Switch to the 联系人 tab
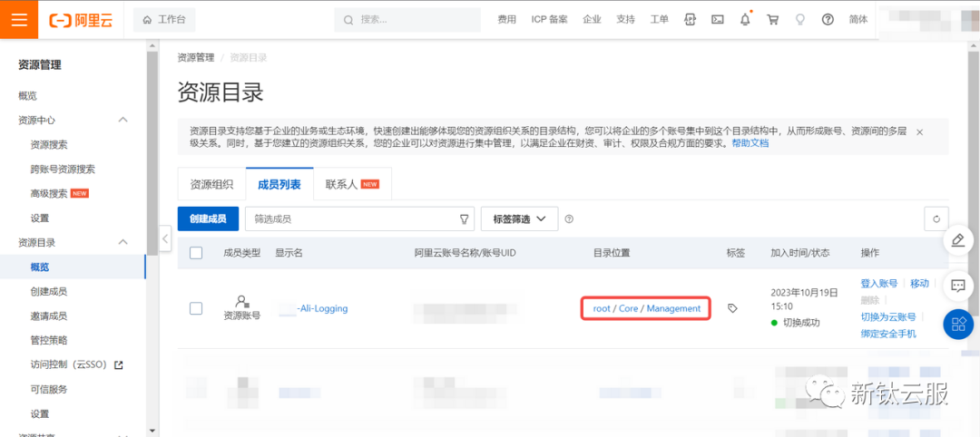Image resolution: width=980 pixels, height=437 pixels. coord(352,185)
